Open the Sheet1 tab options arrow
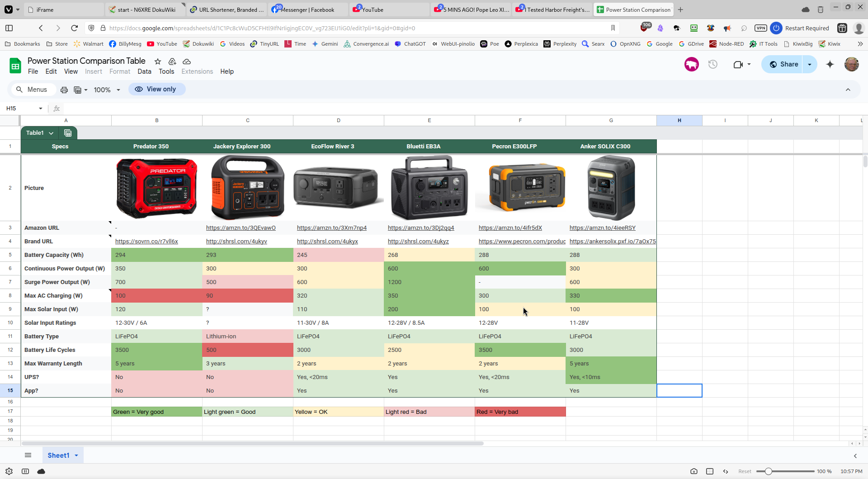This screenshot has height=479, width=868. click(x=76, y=455)
